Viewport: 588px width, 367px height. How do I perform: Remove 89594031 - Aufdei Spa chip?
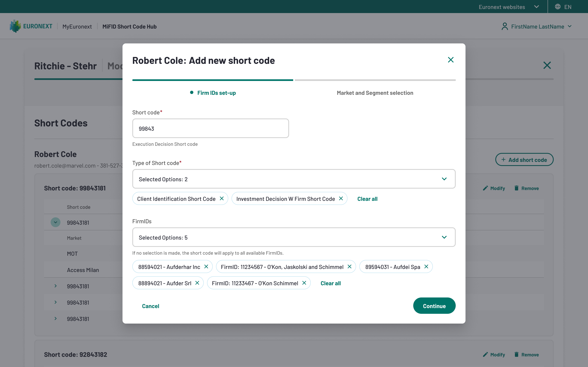(x=426, y=266)
